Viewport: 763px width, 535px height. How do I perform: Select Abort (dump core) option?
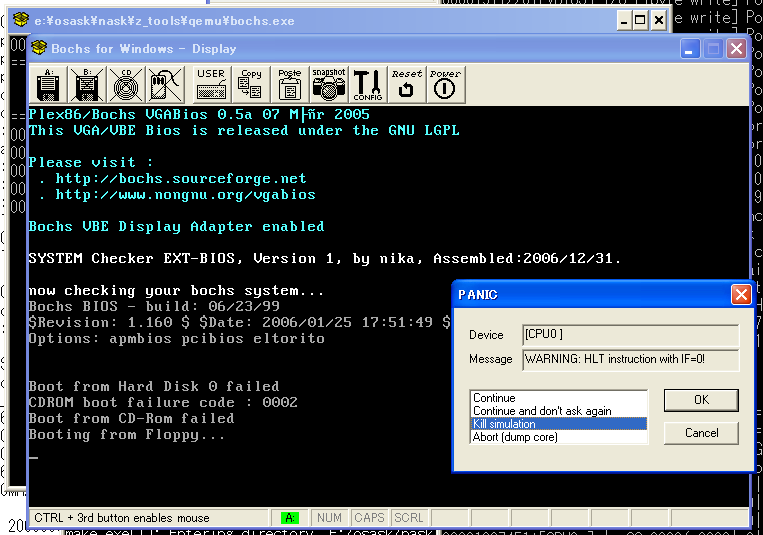pyautogui.click(x=559, y=437)
